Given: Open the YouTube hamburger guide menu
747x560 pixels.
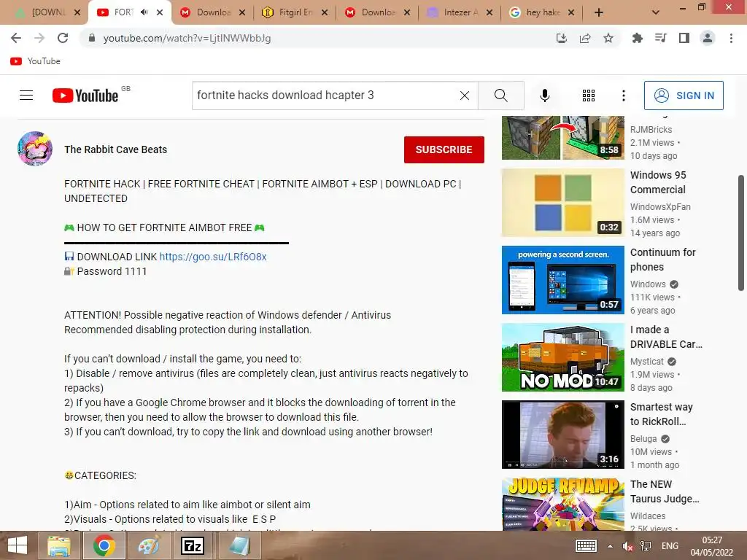Looking at the screenshot, I should point(26,96).
